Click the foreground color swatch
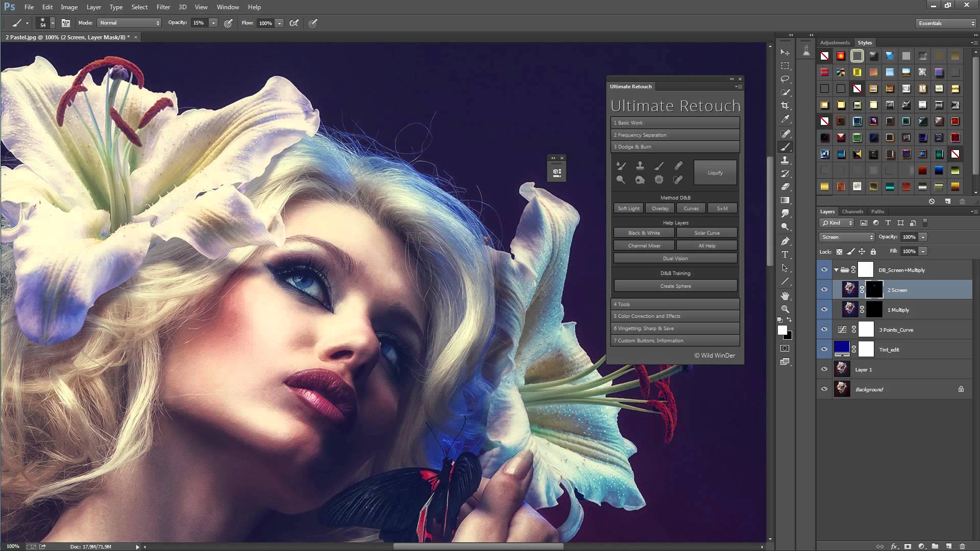 coord(782,331)
